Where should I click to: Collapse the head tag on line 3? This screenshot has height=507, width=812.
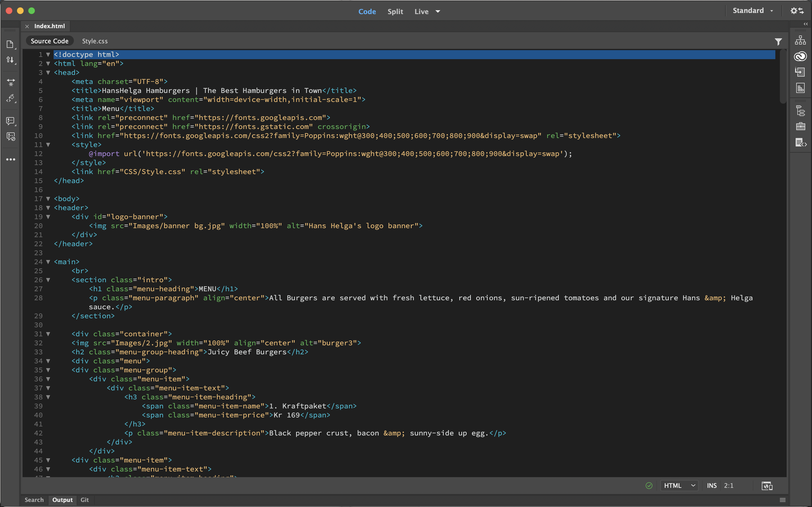(48, 73)
